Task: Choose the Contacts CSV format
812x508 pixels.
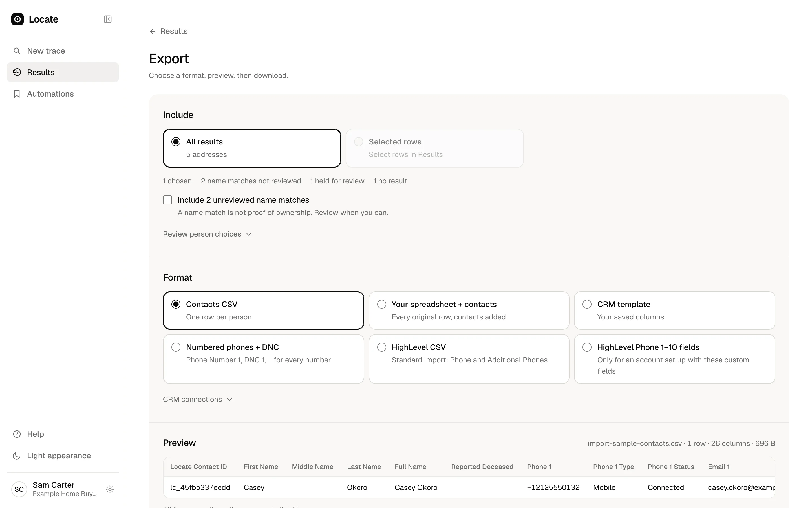Action: tap(263, 310)
